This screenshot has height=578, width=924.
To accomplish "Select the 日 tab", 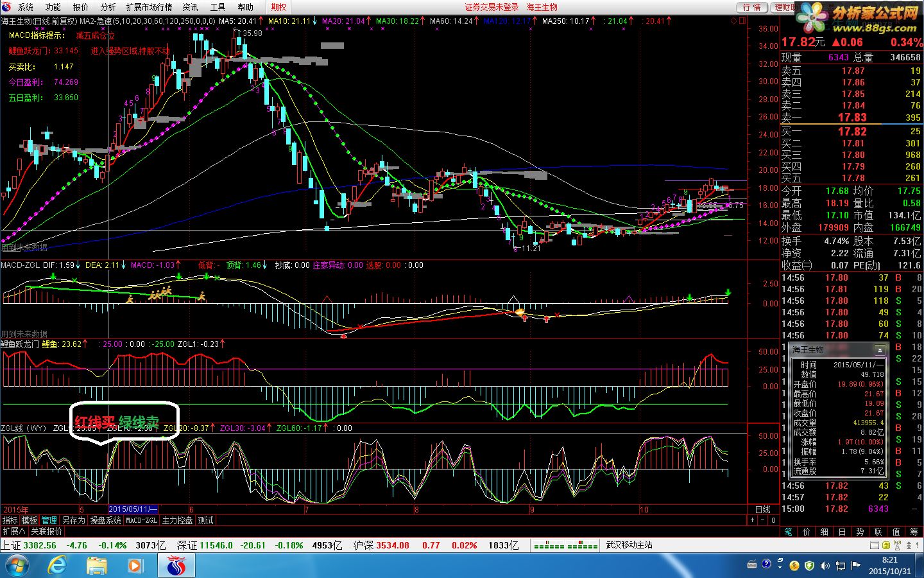I will click(x=843, y=531).
